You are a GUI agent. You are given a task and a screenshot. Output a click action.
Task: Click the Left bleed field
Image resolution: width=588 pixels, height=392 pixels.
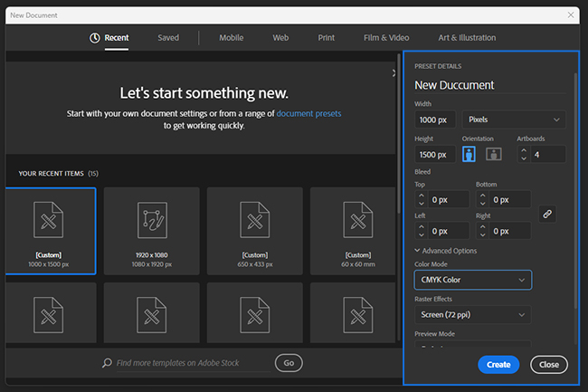[449, 231]
